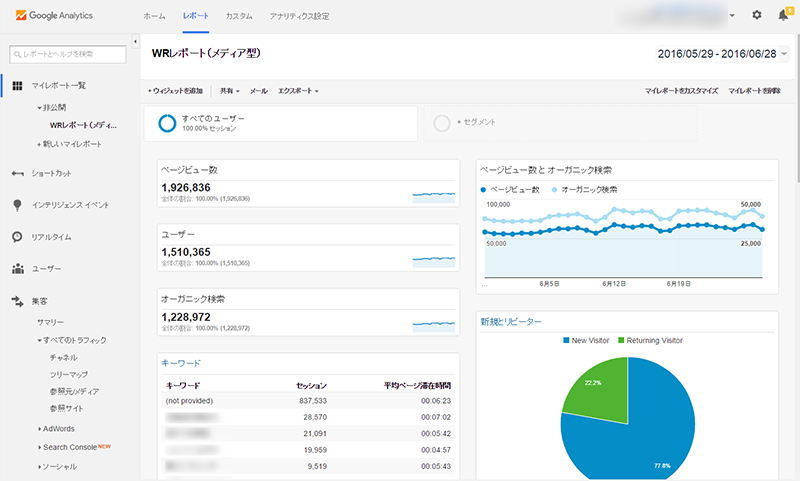Open the エクスポート (Export) dropdown
800x481 pixels.
298,91
